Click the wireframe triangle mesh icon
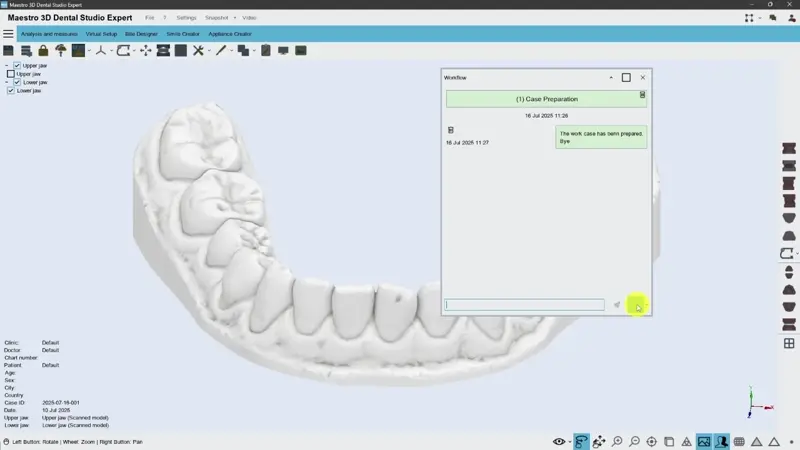 coord(687,441)
